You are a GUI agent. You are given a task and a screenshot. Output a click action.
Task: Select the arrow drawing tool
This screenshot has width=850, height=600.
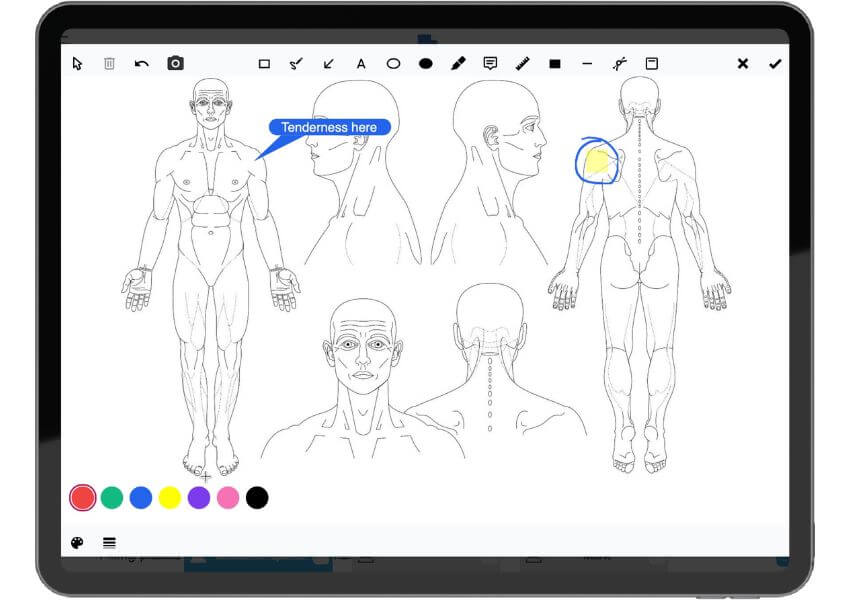click(x=328, y=64)
